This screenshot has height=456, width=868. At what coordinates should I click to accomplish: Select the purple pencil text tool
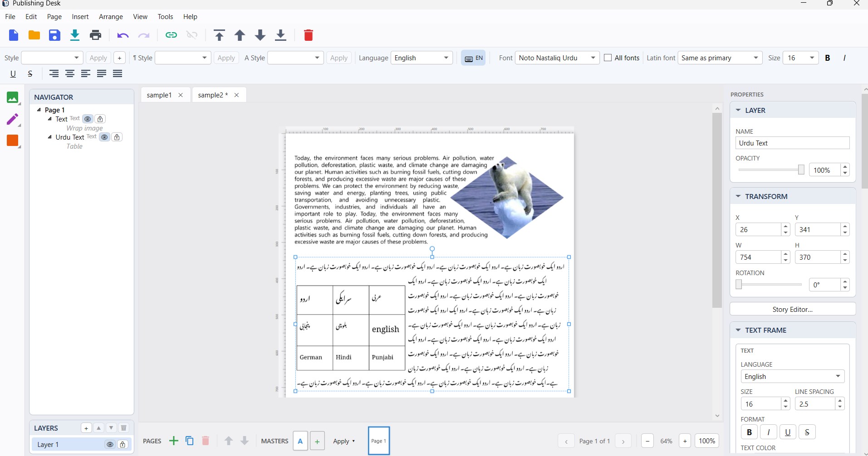coord(13,119)
